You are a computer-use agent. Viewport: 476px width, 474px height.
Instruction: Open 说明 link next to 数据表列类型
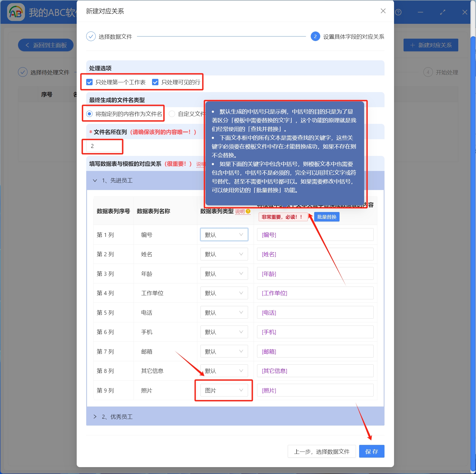[240, 211]
